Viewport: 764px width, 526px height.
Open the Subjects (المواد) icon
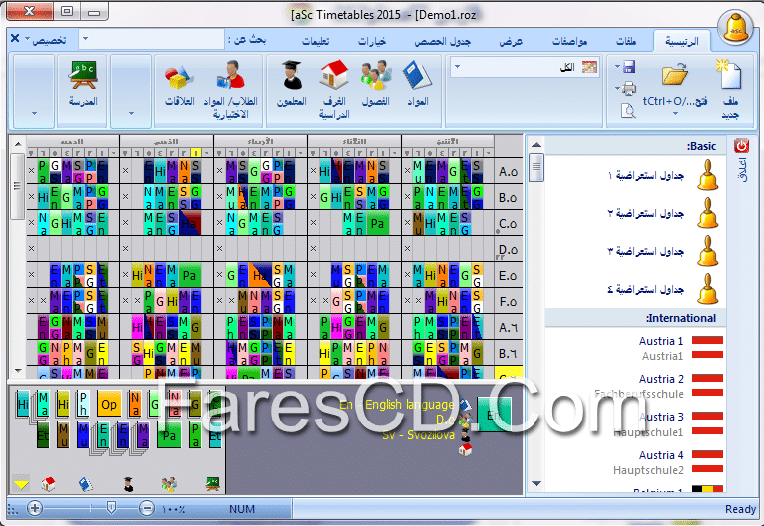click(x=417, y=75)
